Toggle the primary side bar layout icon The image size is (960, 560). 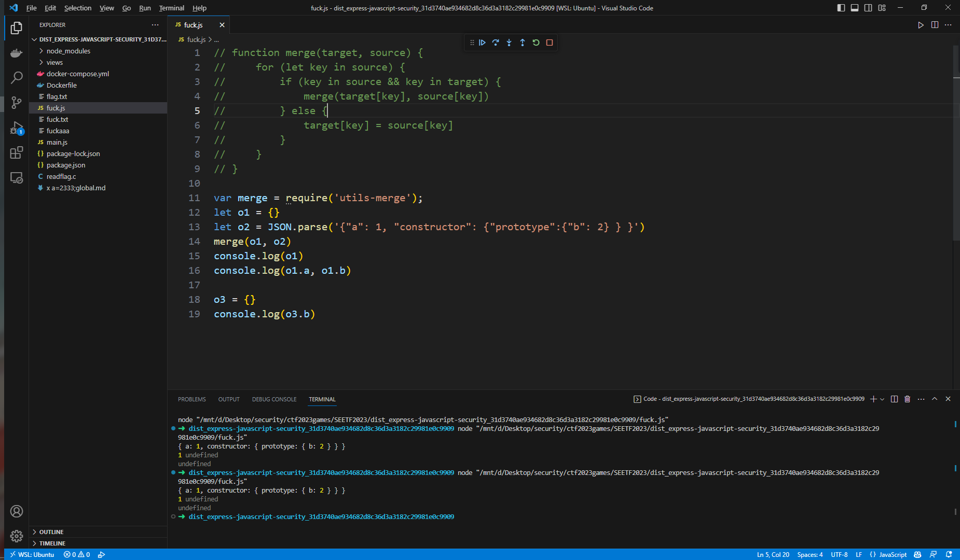point(841,8)
